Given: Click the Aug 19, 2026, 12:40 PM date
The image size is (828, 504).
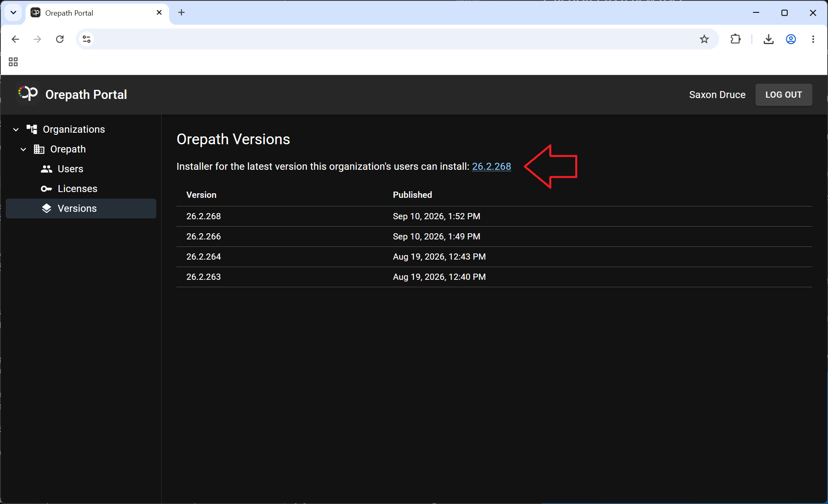Looking at the screenshot, I should (x=439, y=277).
